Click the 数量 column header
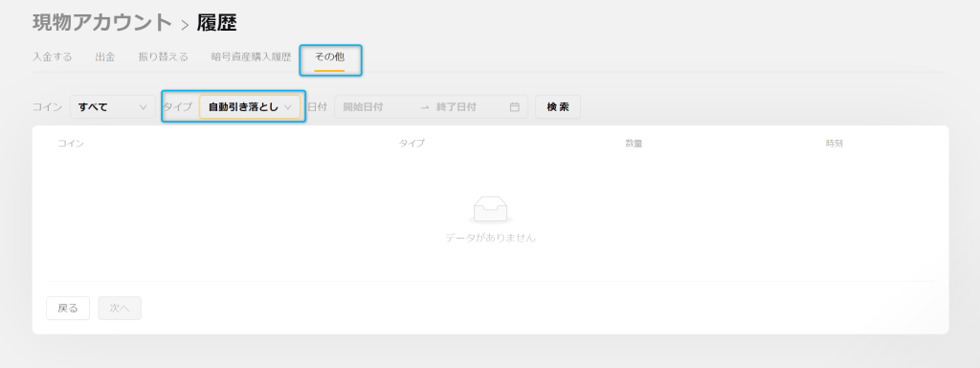The width and height of the screenshot is (980, 368). point(634,144)
